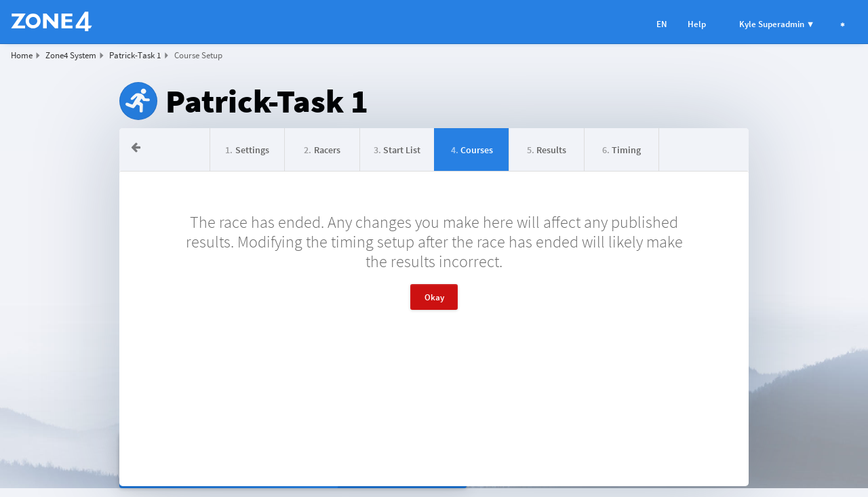
Task: Open Zone4 System breadcrumb link
Action: click(71, 56)
